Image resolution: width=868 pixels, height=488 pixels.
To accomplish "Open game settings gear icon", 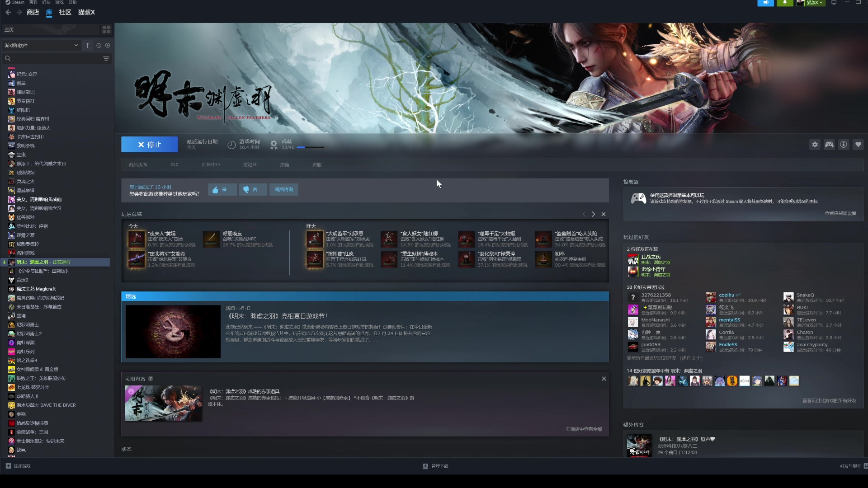I will click(815, 145).
